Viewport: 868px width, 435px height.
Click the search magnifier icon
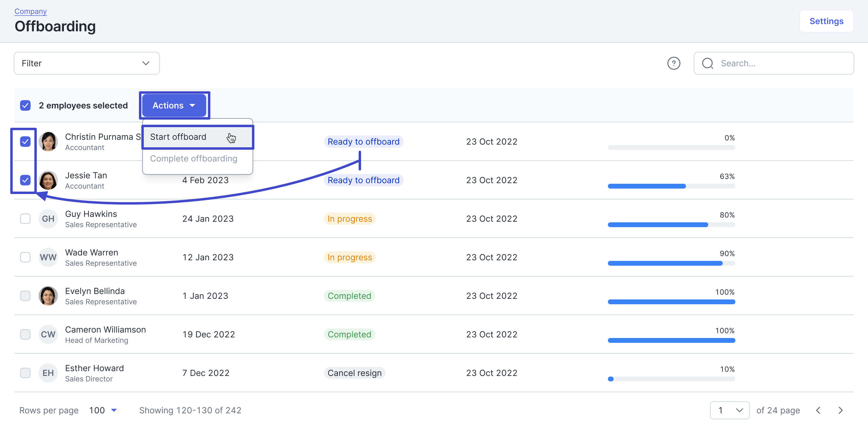click(708, 63)
